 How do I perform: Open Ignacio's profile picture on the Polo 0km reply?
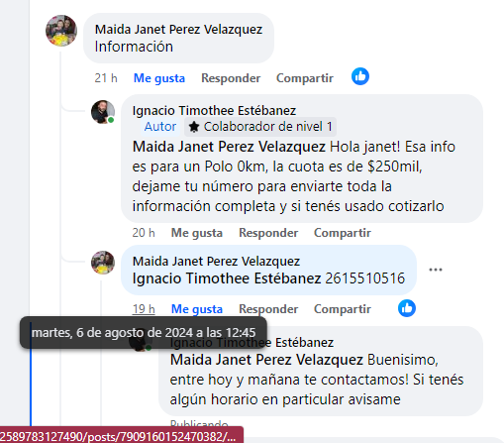coord(103,112)
